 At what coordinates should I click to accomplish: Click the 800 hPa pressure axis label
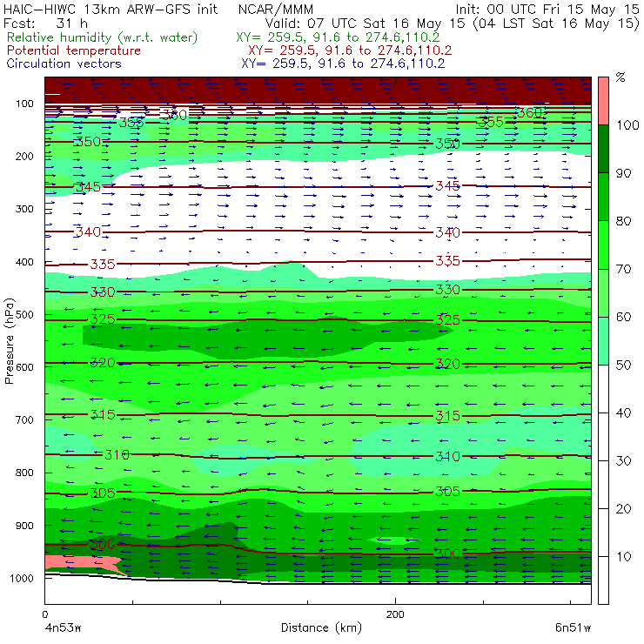[x=24, y=473]
